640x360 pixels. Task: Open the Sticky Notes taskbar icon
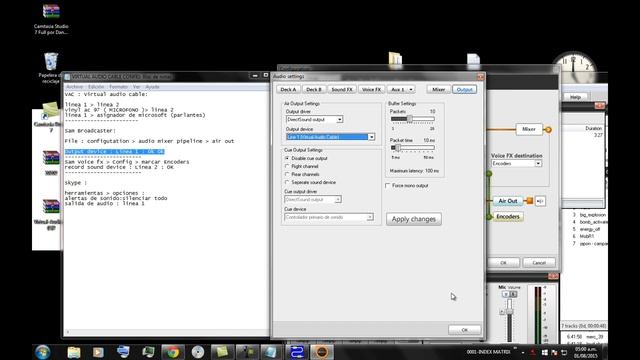pos(222,352)
